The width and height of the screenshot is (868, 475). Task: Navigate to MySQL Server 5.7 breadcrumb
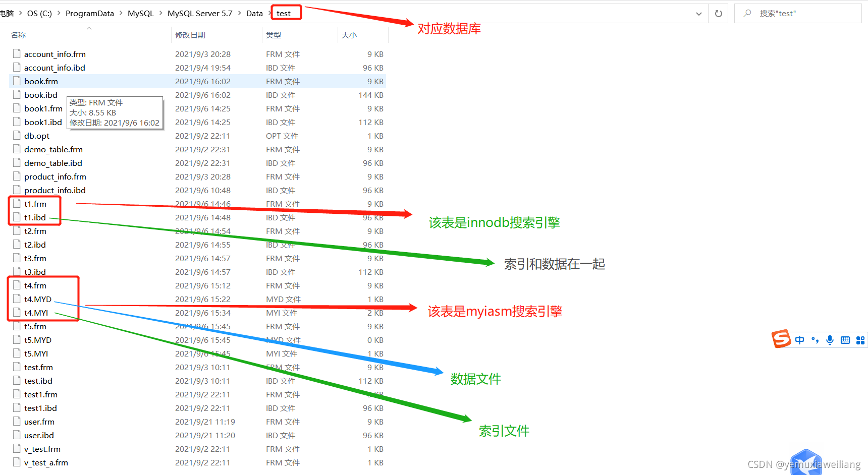(x=200, y=14)
